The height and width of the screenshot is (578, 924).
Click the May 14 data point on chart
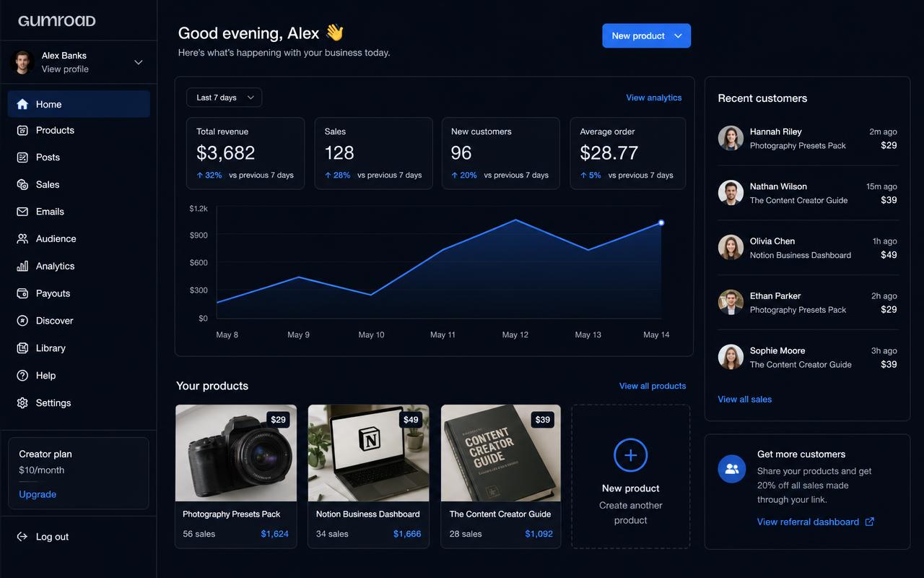661,223
